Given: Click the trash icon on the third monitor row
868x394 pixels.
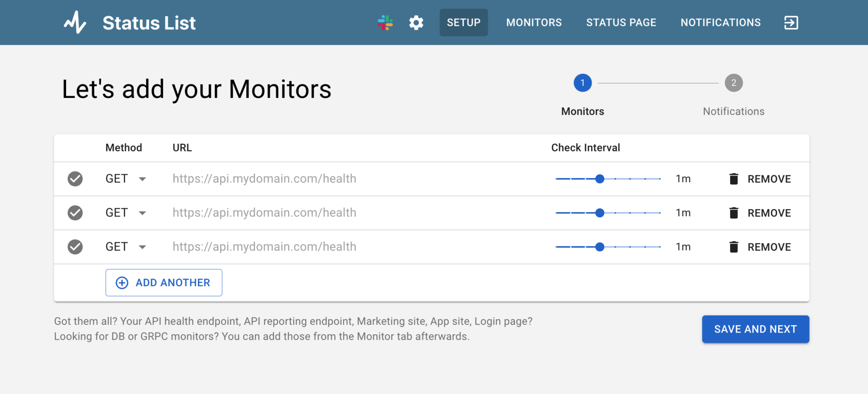Looking at the screenshot, I should (733, 247).
